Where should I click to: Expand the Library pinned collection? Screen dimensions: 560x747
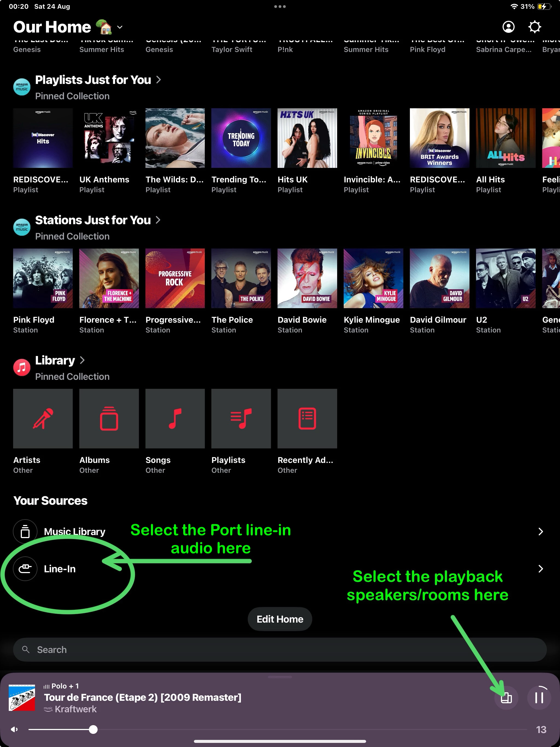(82, 360)
